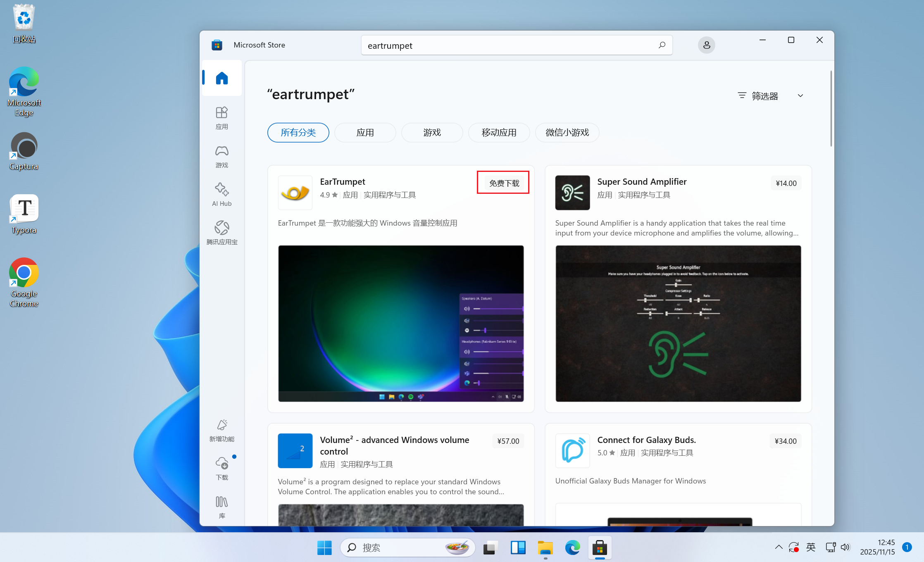Click the EarTrumpet screenshot thumbnail
This screenshot has width=924, height=562.
pos(400,323)
